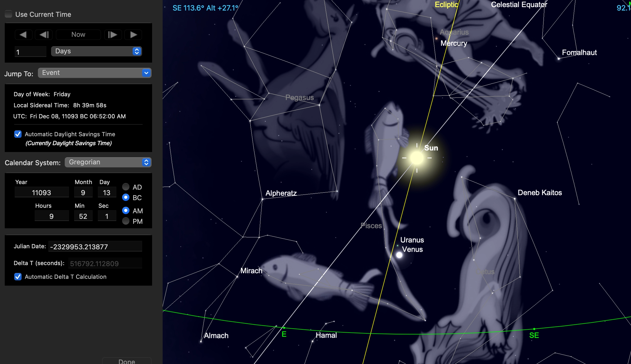
Task: Open the Calendar System Gregorian dropdown
Action: (x=108, y=162)
